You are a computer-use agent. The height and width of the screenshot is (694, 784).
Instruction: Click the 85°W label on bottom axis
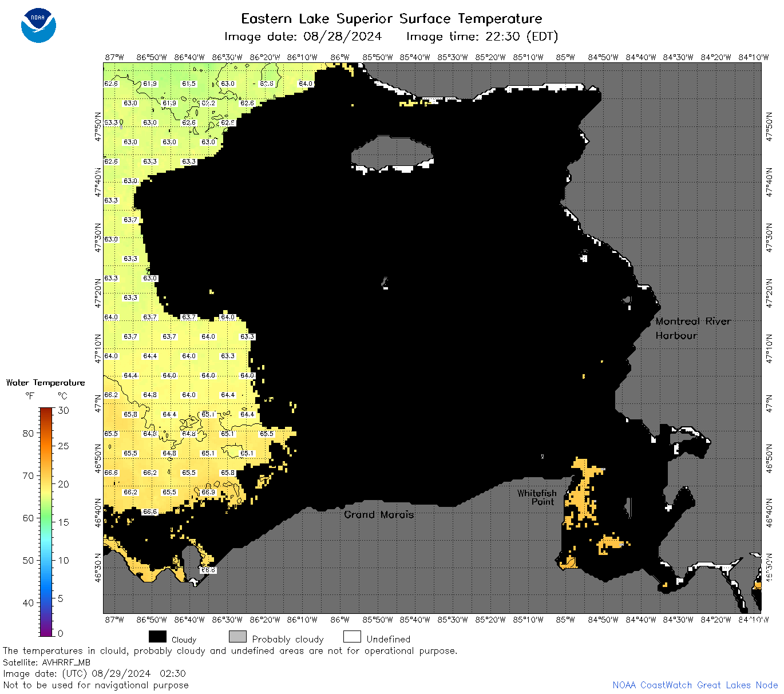[565, 620]
